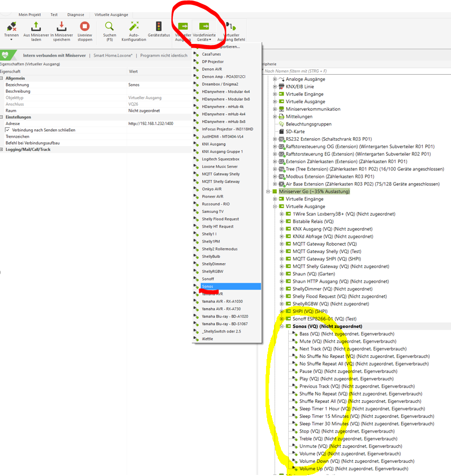451x476 pixels.
Task: Expand MQTT Gateway Shelly (VQ) node
Action: point(282,252)
